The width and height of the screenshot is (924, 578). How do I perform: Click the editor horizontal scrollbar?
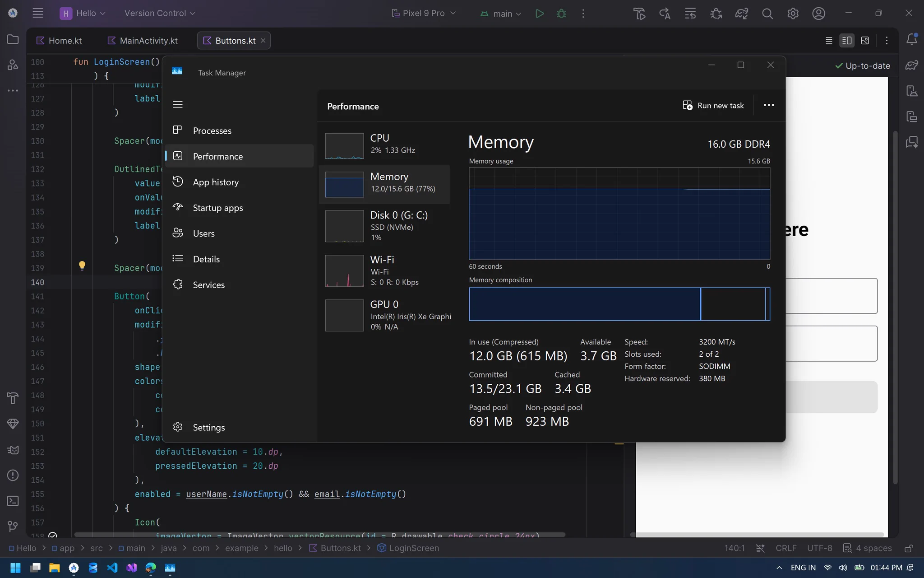point(319,535)
